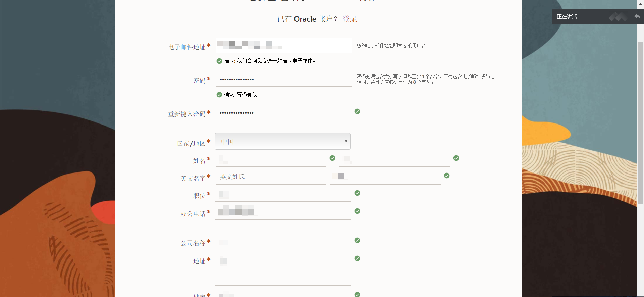Click the 密码 input field

coord(283,79)
